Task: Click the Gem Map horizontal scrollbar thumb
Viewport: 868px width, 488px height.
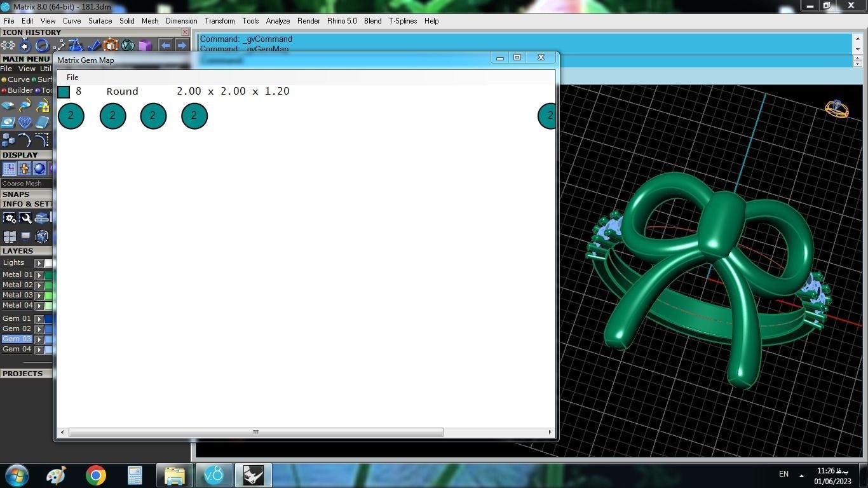Action: click(x=255, y=432)
